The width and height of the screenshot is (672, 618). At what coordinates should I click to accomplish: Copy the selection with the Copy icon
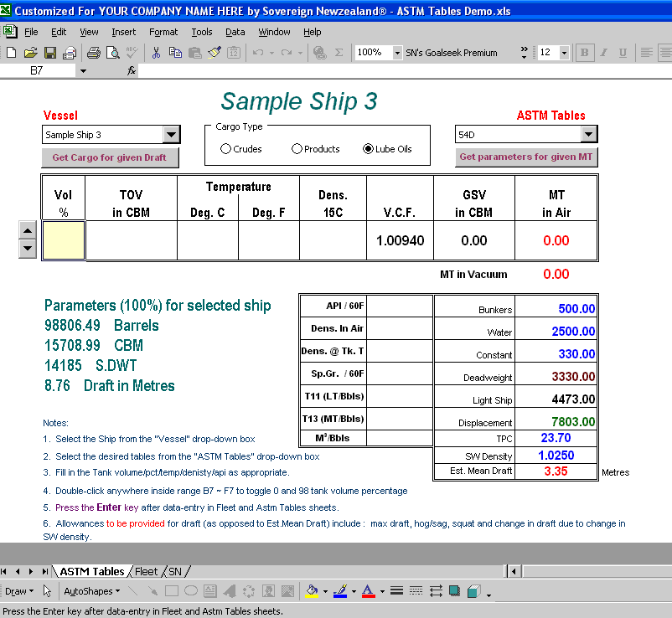(175, 53)
